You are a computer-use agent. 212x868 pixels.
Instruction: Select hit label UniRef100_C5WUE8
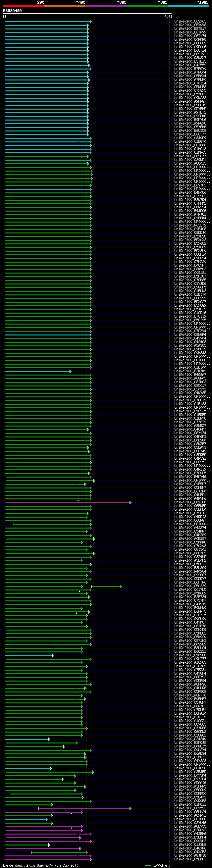click(x=190, y=87)
